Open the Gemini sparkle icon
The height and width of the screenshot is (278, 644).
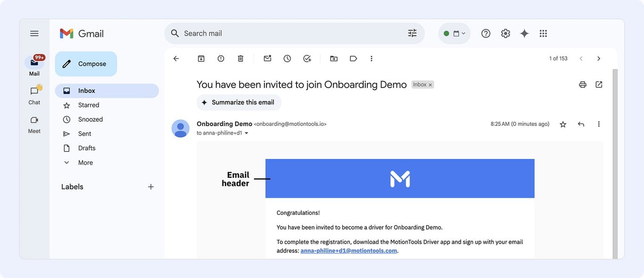pos(524,34)
